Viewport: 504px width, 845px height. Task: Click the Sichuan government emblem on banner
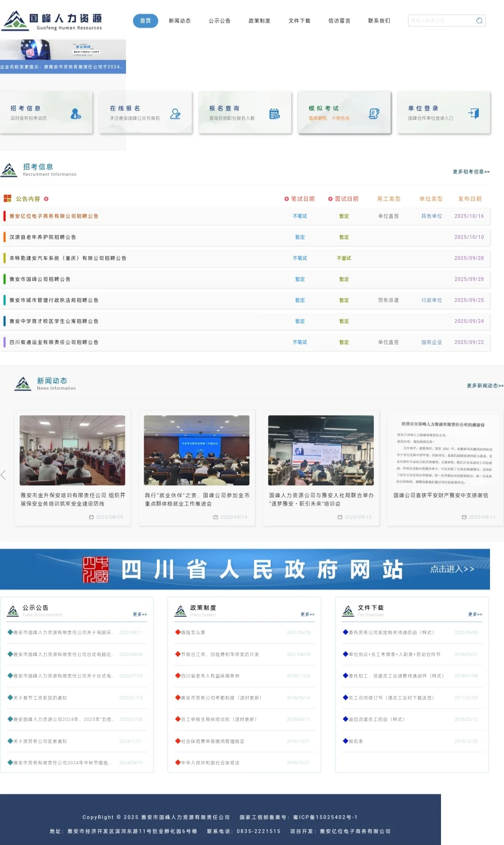[x=96, y=569]
